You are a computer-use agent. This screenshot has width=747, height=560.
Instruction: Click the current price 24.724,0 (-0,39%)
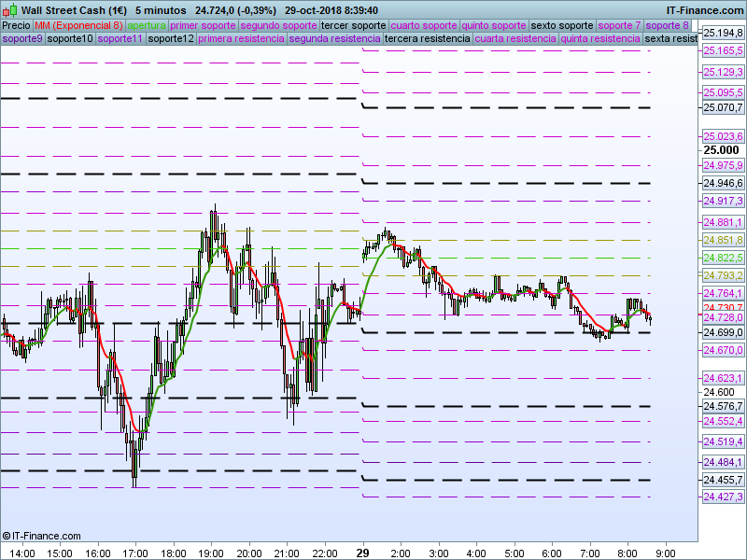(x=235, y=10)
